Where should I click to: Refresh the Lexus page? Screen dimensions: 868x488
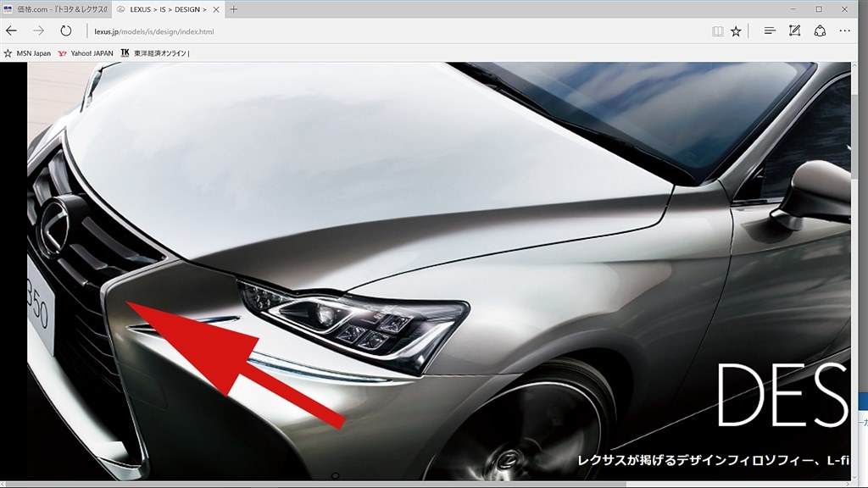(x=66, y=31)
